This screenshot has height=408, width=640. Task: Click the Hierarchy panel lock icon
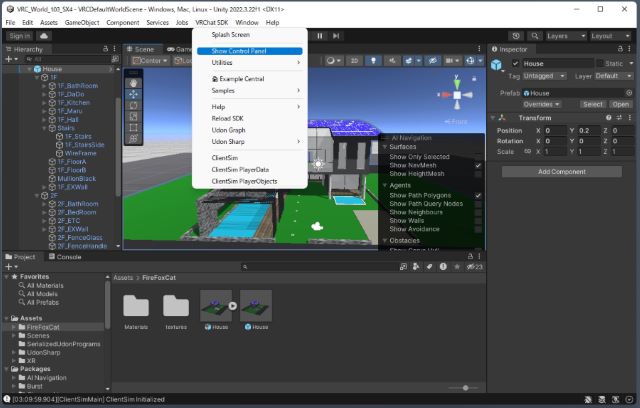click(105, 49)
